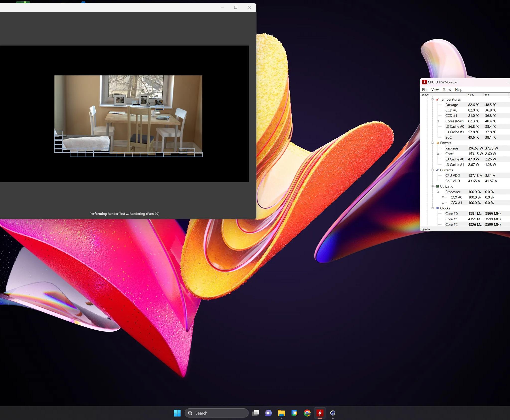Screen dimensions: 510x420
Task: Click the 153.15 W Cores value
Action: [x=475, y=154]
